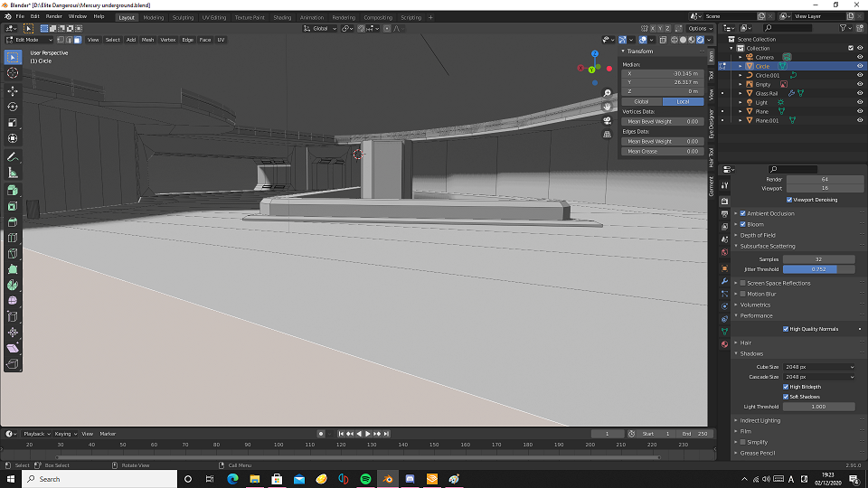The image size is (868, 488).
Task: Click the Play animation button
Action: [368, 434]
